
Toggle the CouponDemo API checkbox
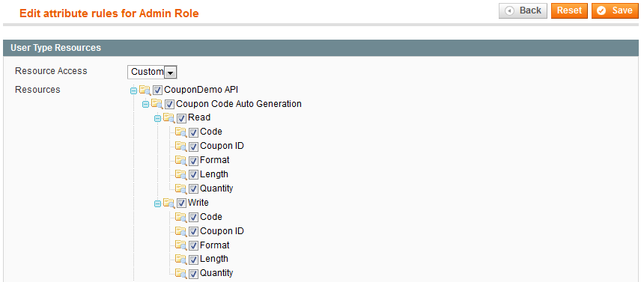click(158, 91)
